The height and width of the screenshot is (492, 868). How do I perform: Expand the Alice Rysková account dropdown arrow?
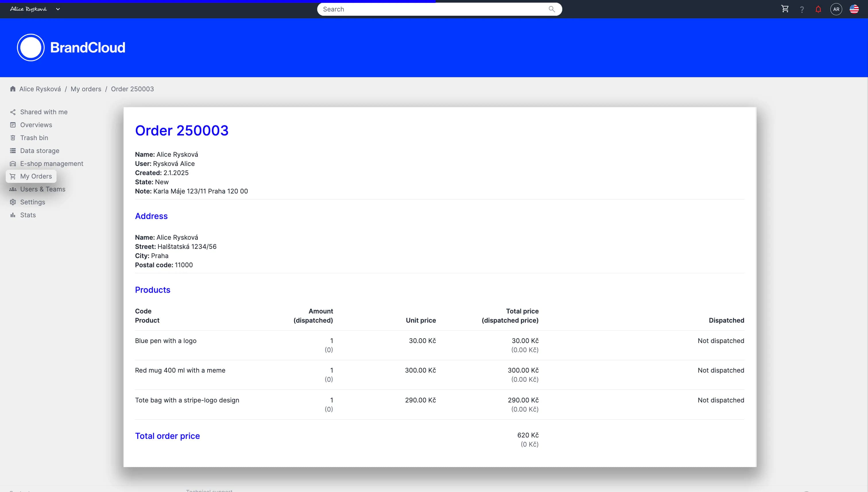coord(58,9)
